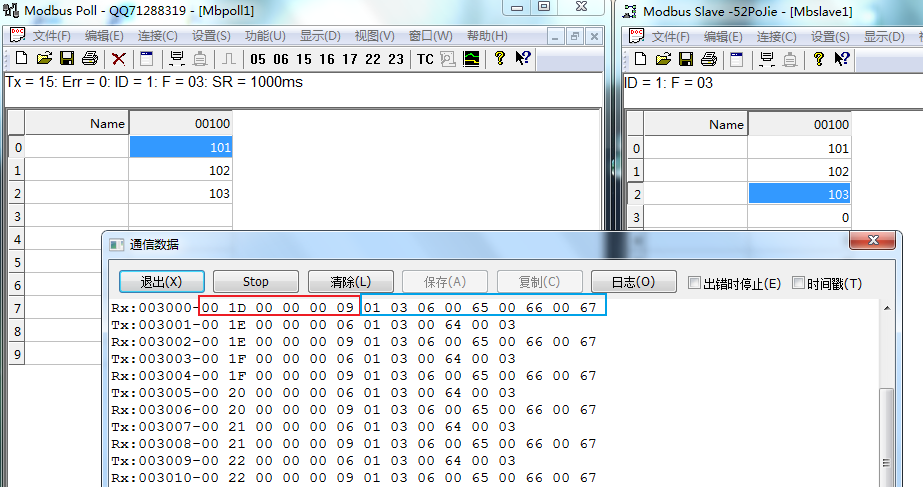Click 日志(O) log button
This screenshot has height=487, width=923.
tap(633, 281)
